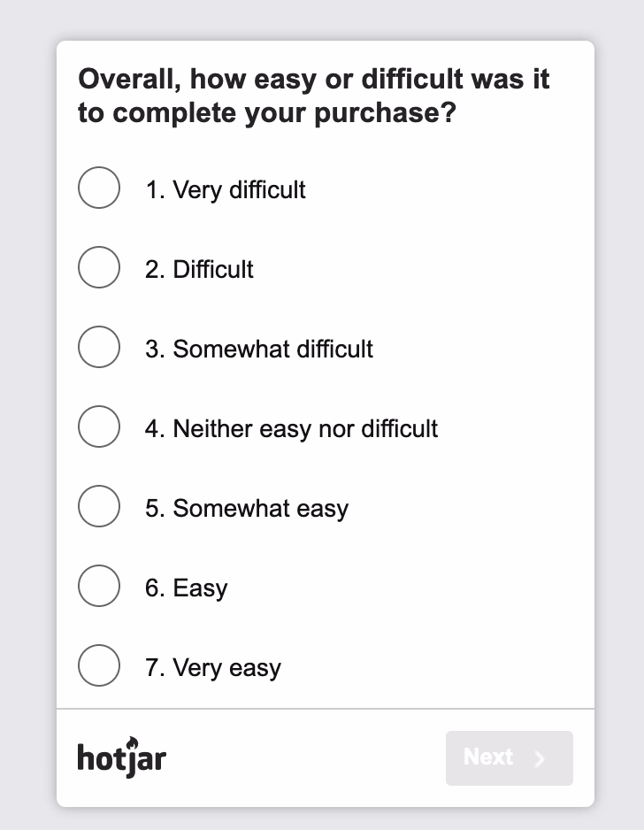Click the survey question heading text

pyautogui.click(x=314, y=96)
